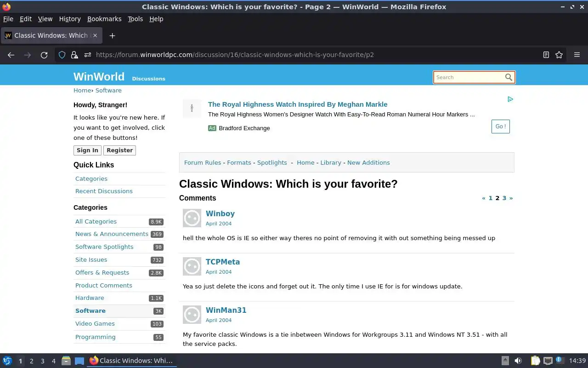Bookmark this page with the star icon

[559, 55]
